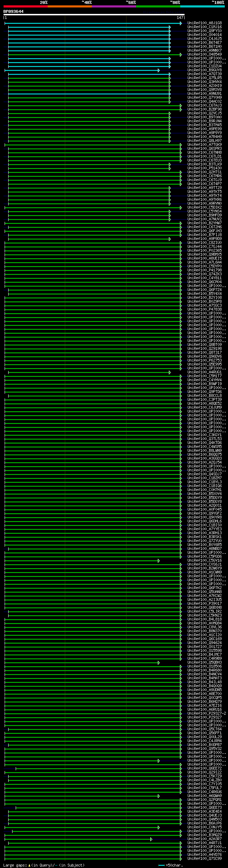The image size is (228, 868).
Task: Open hit UniRef100_C1MJ16
Action: tap(204, 27)
